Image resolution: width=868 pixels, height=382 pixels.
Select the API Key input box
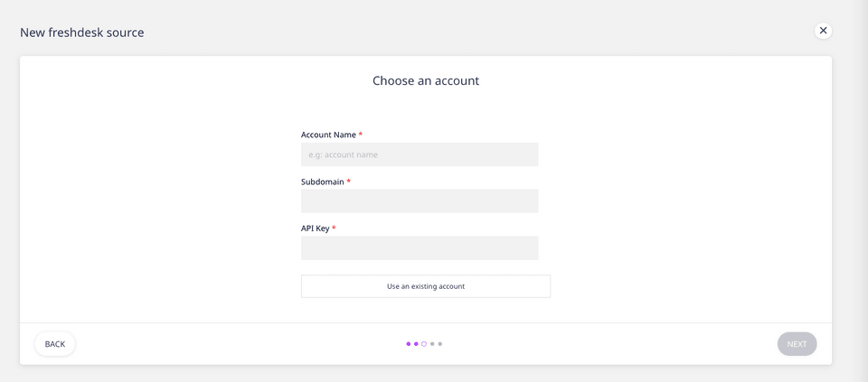[420, 248]
